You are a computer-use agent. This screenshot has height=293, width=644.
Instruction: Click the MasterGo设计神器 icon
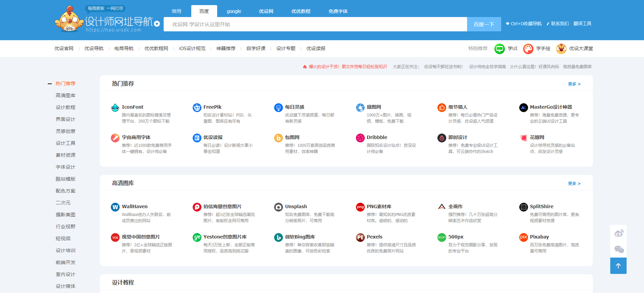pyautogui.click(x=523, y=108)
